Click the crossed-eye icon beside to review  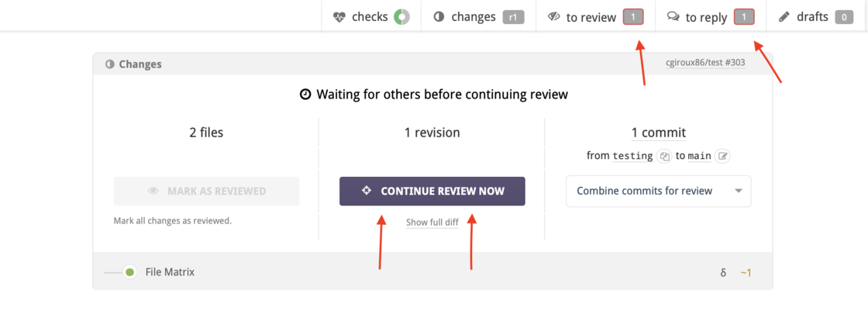554,17
